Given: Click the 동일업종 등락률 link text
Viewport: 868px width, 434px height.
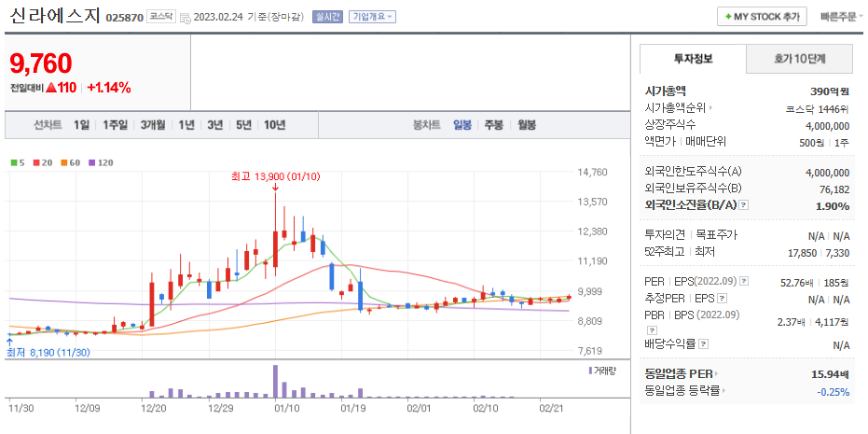Looking at the screenshot, I should click(682, 391).
